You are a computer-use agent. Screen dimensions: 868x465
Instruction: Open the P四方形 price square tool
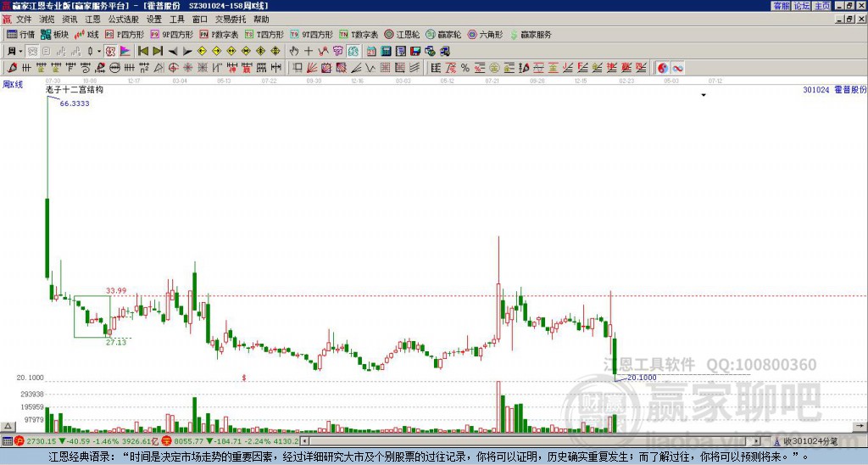(x=125, y=34)
